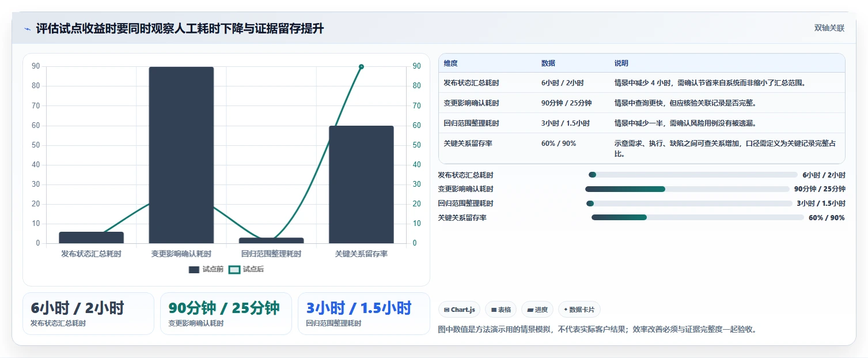Click progress value 90分钟 / 25分钟
The image size is (868, 358).
pos(820,189)
